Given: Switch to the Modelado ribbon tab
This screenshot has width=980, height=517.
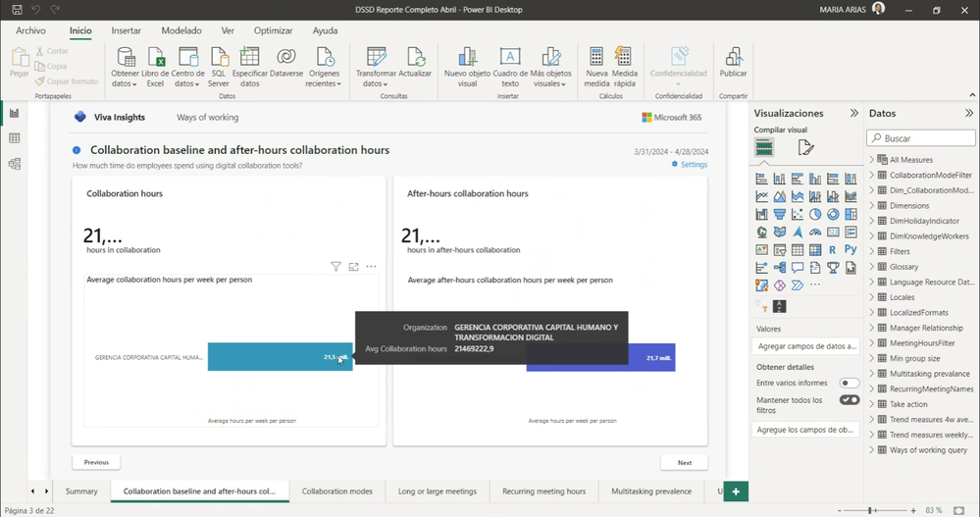Looking at the screenshot, I should [181, 30].
